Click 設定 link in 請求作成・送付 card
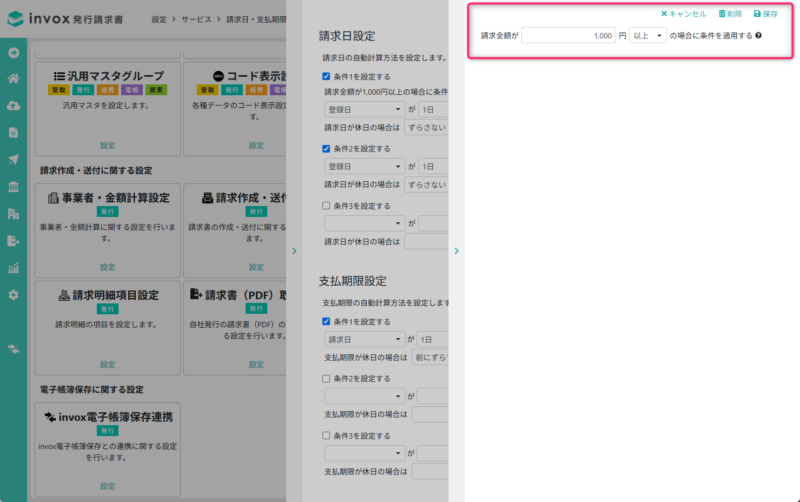This screenshot has height=502, width=800. point(256,267)
